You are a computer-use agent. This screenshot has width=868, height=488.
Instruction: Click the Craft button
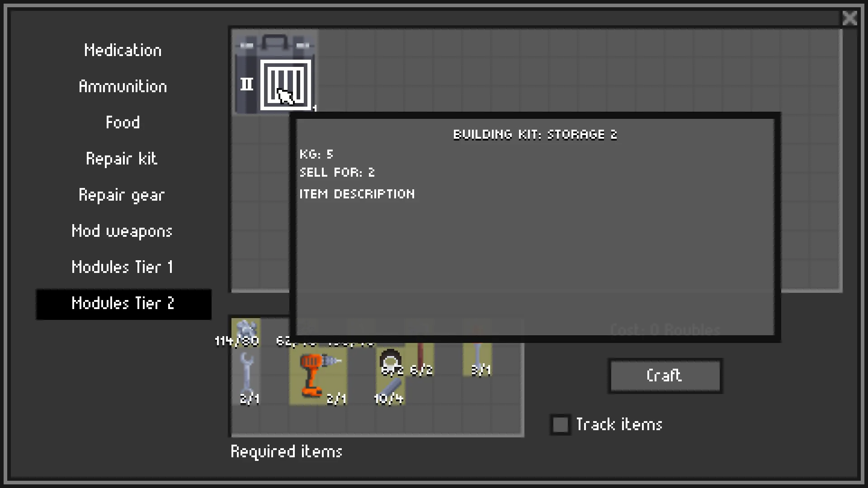click(x=665, y=376)
